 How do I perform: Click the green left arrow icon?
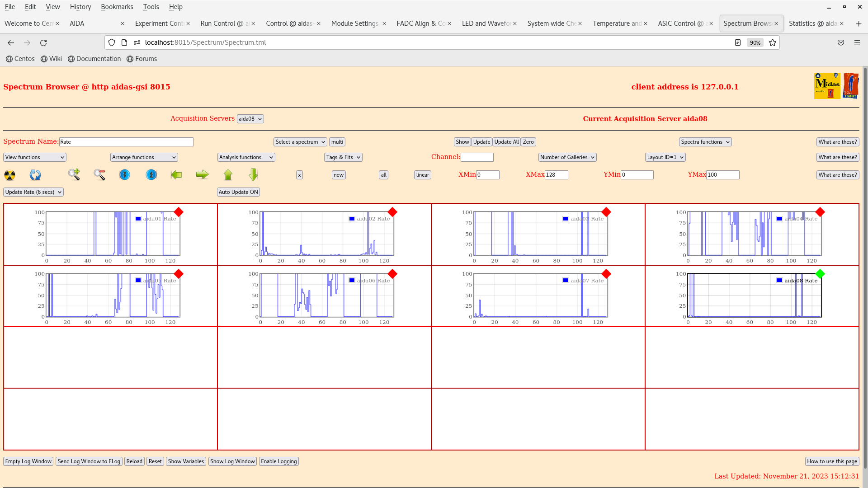(x=176, y=174)
